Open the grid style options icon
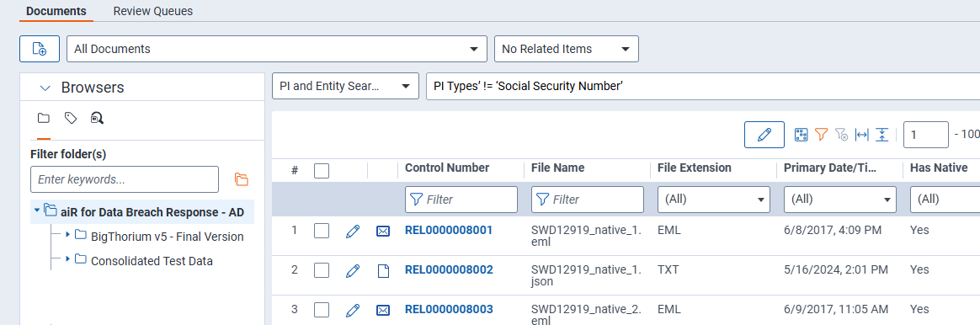 [802, 135]
